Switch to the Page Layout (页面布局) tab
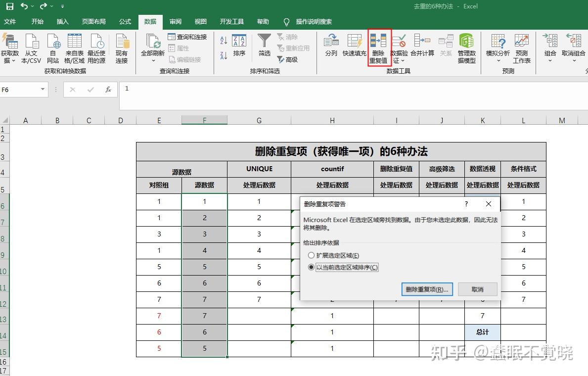 tap(94, 21)
